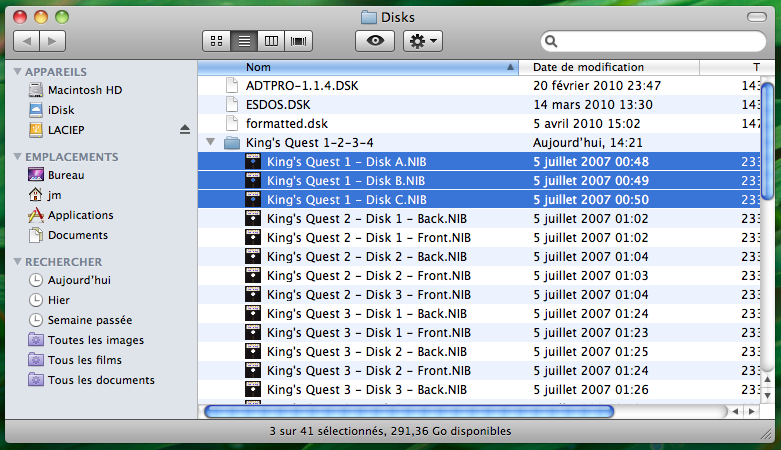Open Applications in the sidebar
781x450 pixels.
(71, 215)
